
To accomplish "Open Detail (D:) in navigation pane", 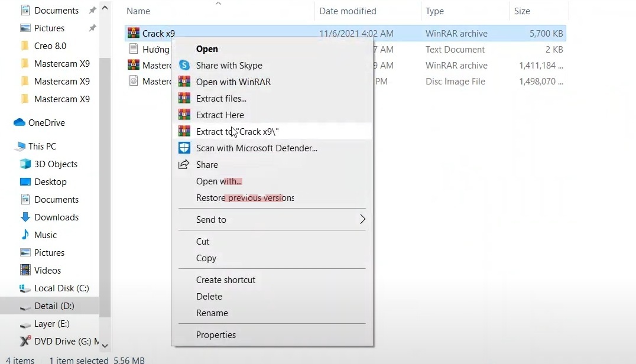I will (x=50, y=305).
